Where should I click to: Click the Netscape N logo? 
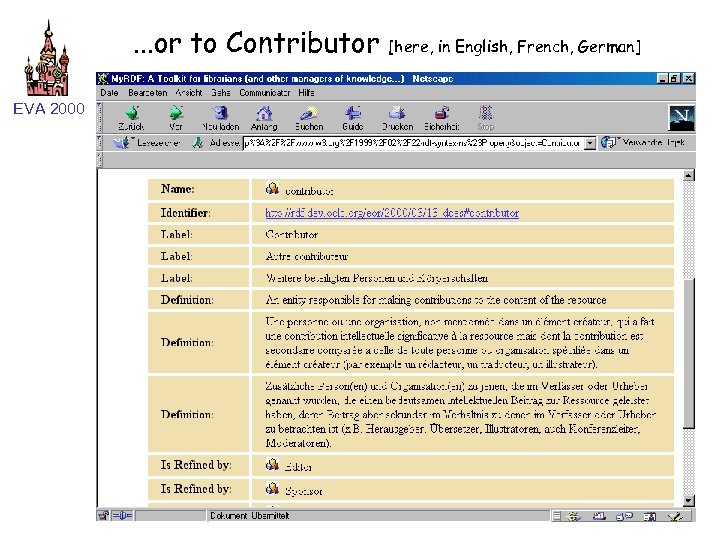[x=681, y=118]
